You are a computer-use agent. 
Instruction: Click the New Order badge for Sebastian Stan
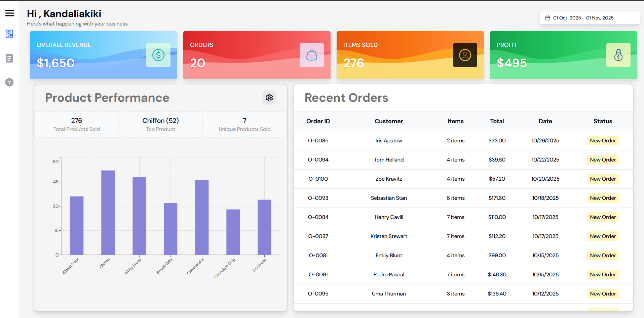(x=602, y=198)
